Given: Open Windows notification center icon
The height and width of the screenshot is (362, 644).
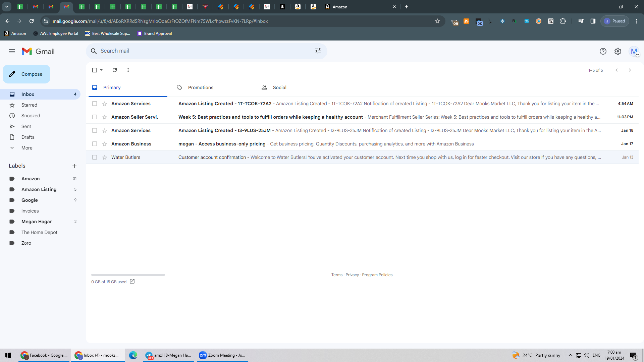Looking at the screenshot, I should pyautogui.click(x=633, y=355).
